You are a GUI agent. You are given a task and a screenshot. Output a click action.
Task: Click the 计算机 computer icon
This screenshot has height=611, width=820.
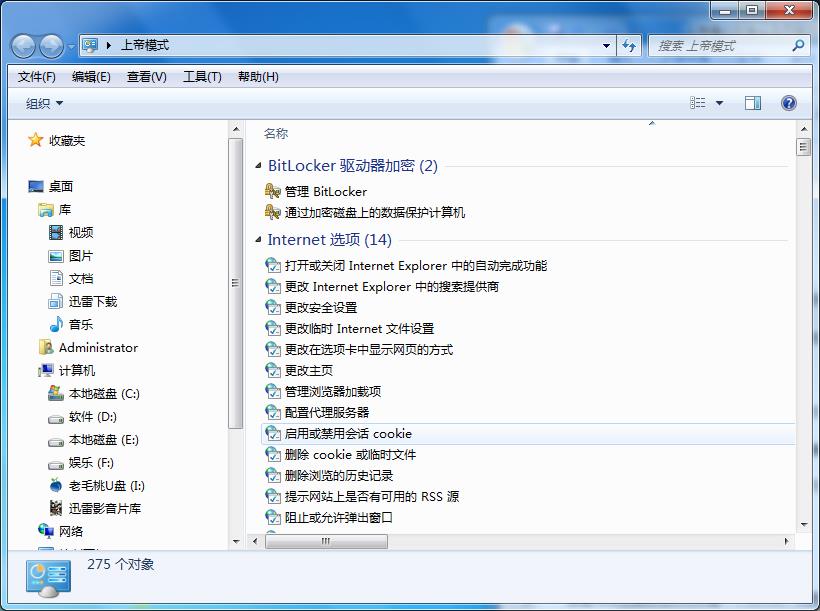point(46,370)
